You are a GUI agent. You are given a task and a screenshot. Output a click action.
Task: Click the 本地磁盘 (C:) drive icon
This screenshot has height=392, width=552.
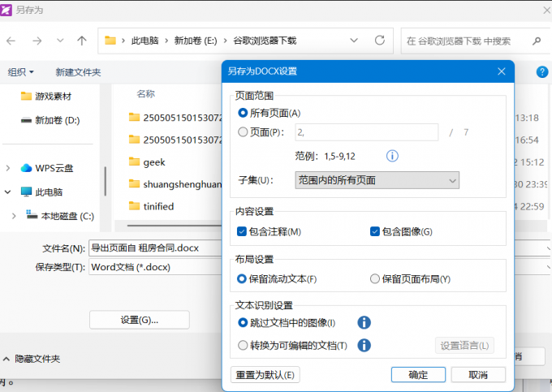32,214
